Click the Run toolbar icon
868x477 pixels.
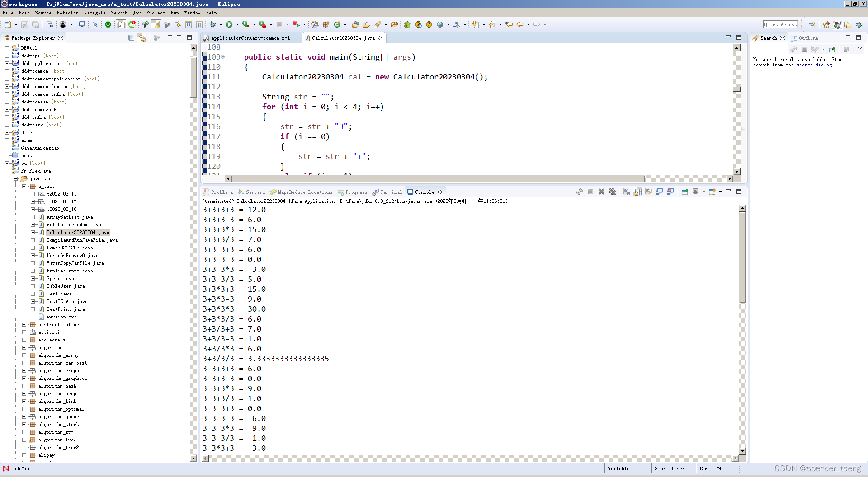(230, 24)
